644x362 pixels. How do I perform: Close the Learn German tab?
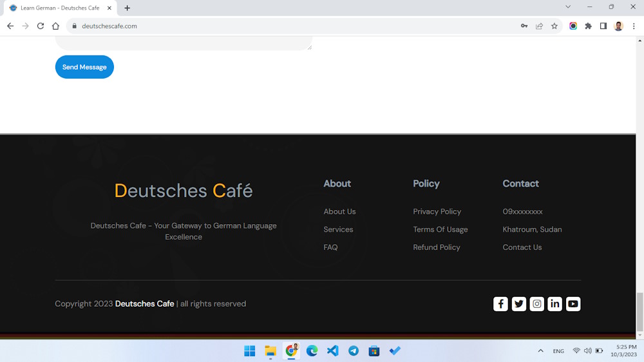(x=109, y=8)
